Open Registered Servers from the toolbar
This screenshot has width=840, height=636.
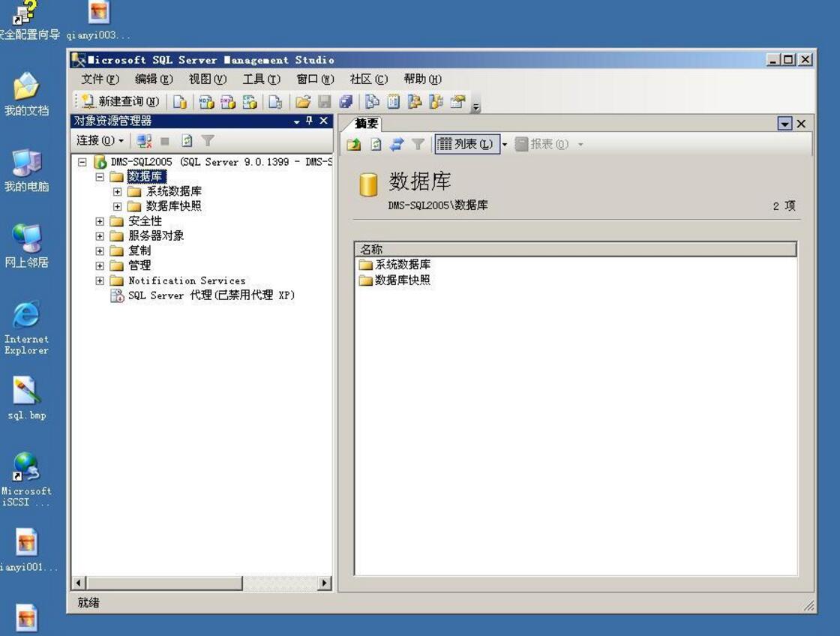click(x=372, y=102)
